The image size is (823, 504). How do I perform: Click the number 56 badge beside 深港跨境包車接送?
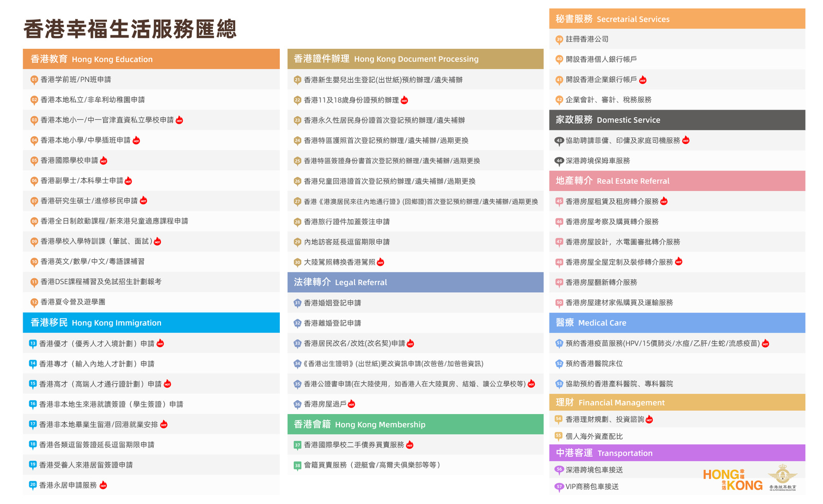pos(559,470)
